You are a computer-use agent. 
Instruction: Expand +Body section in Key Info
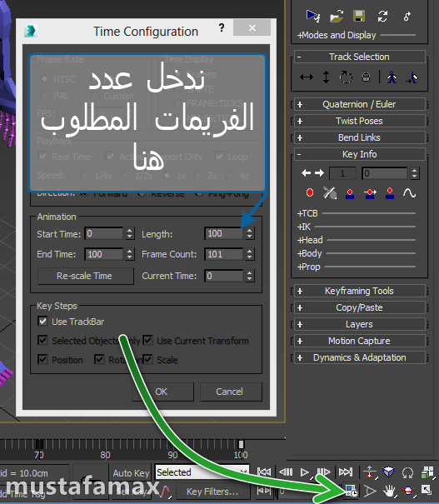[310, 253]
